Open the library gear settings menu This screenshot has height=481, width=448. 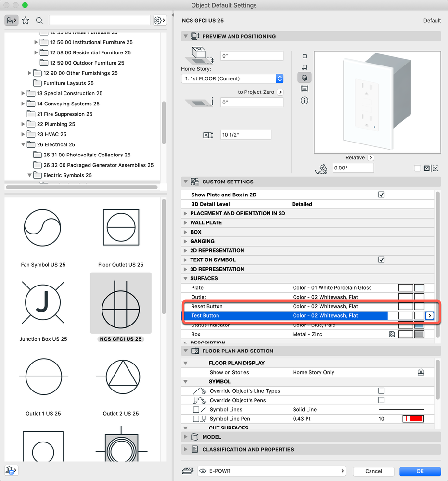tap(159, 21)
